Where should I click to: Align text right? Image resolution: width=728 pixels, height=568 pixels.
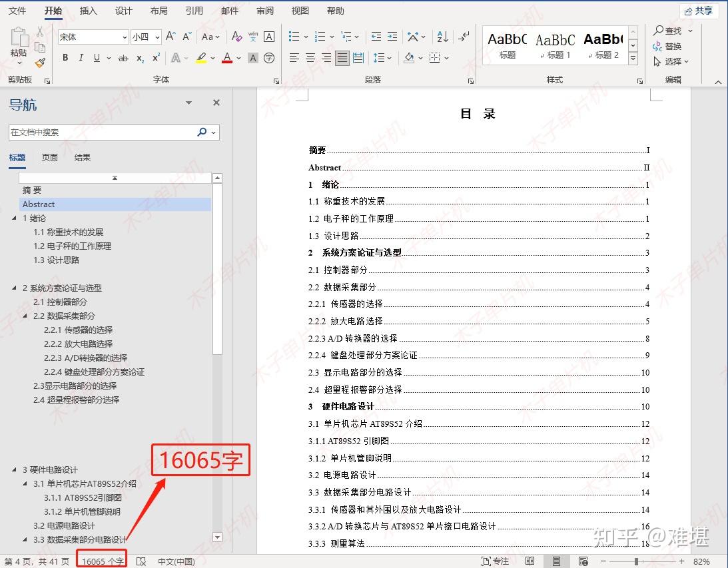[x=326, y=58]
